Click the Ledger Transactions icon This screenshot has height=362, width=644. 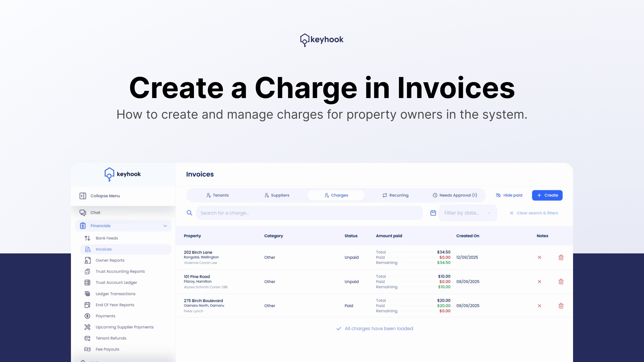pyautogui.click(x=87, y=294)
